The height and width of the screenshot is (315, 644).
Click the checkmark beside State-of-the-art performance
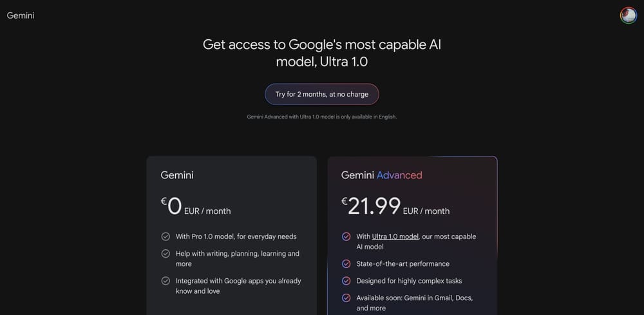pyautogui.click(x=346, y=264)
